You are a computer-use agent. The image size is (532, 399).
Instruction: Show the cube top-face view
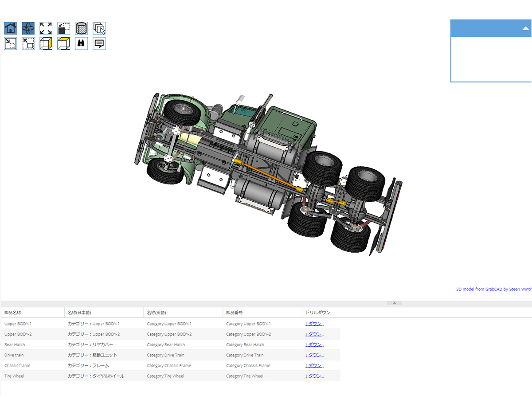[x=64, y=43]
